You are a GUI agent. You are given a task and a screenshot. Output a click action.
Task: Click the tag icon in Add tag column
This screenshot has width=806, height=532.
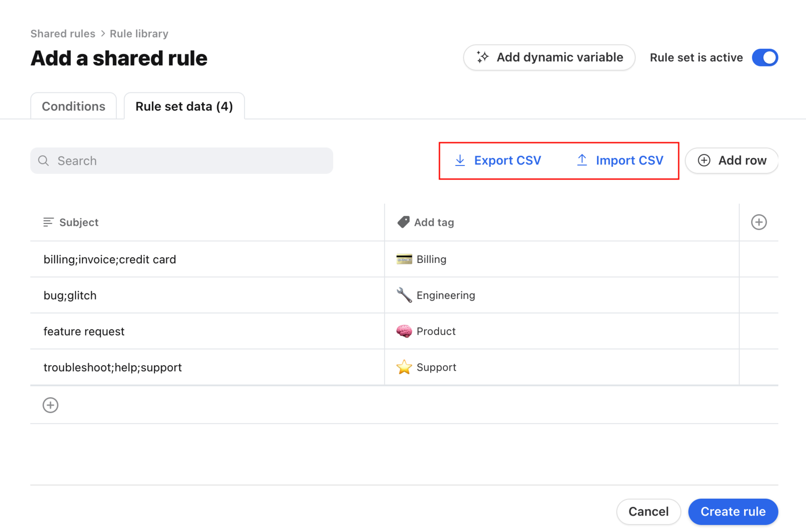[x=403, y=221]
